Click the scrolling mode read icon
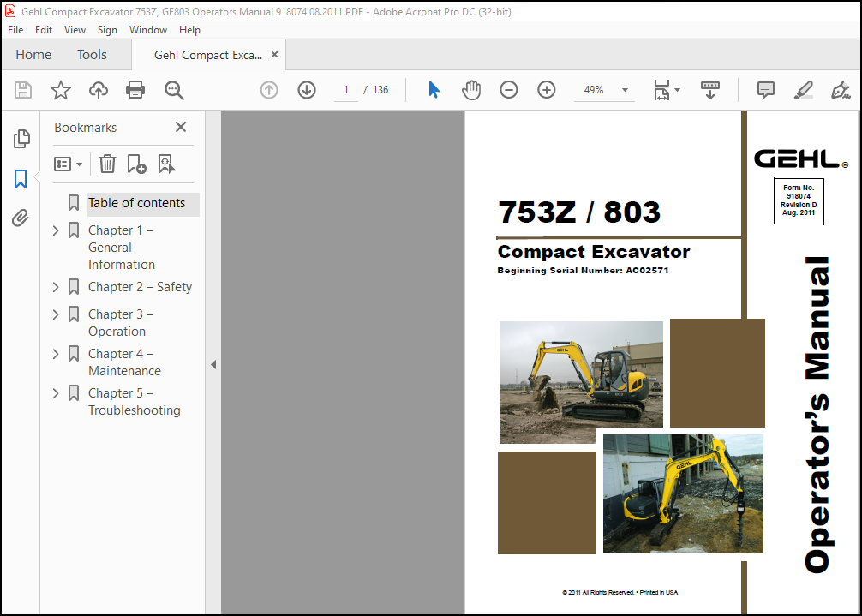The width and height of the screenshot is (862, 616). (x=709, y=90)
